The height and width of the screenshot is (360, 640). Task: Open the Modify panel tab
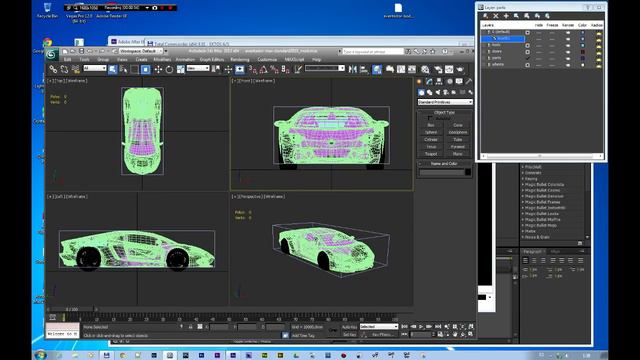click(429, 82)
